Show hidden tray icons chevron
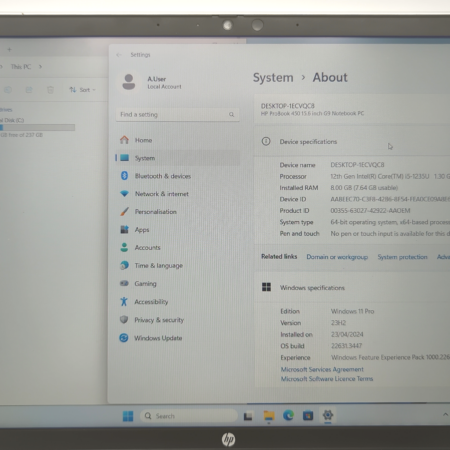Viewport: 450px width, 450px height. (445, 414)
